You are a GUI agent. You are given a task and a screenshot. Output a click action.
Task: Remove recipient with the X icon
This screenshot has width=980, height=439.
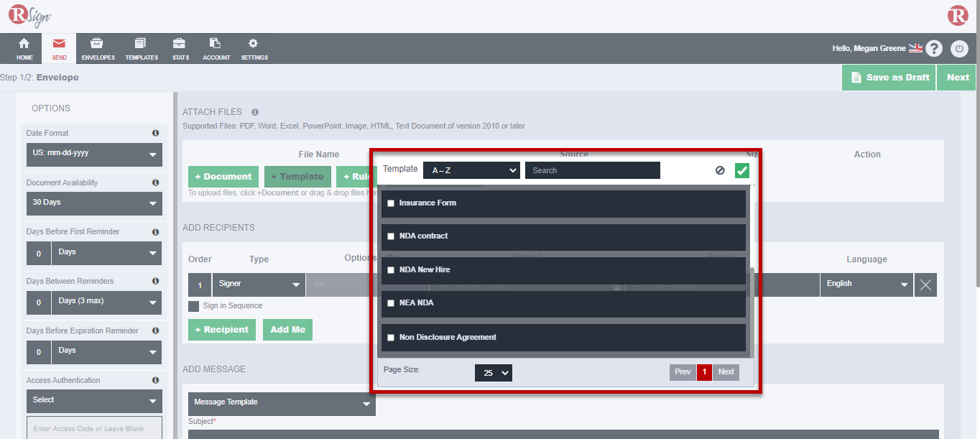click(x=925, y=285)
